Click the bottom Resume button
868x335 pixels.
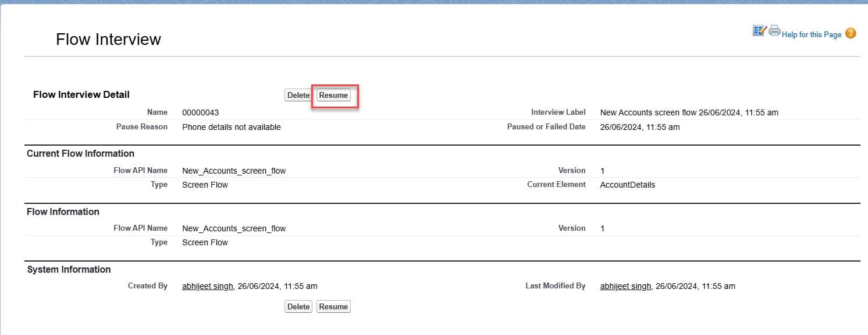click(333, 306)
